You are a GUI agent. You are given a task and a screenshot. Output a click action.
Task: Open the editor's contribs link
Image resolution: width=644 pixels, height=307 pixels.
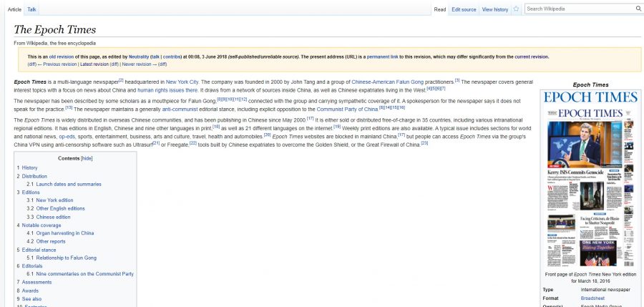[171, 57]
